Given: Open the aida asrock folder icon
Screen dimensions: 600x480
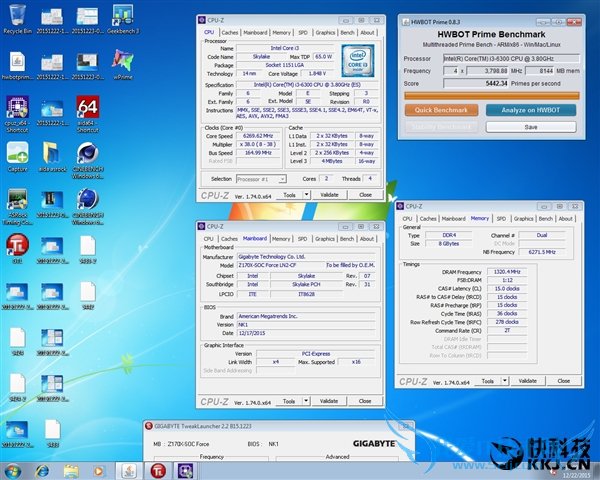Looking at the screenshot, I should [x=52, y=157].
